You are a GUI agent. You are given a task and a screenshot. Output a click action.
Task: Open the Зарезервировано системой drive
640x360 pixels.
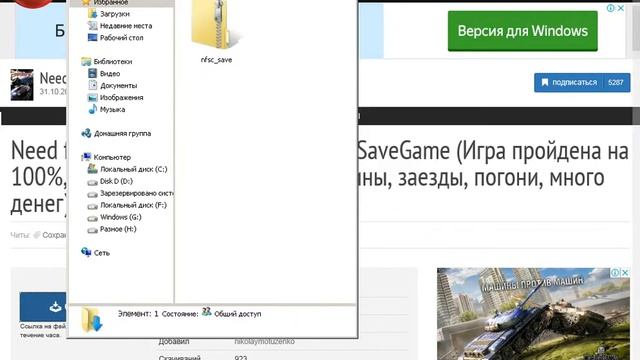[136, 193]
